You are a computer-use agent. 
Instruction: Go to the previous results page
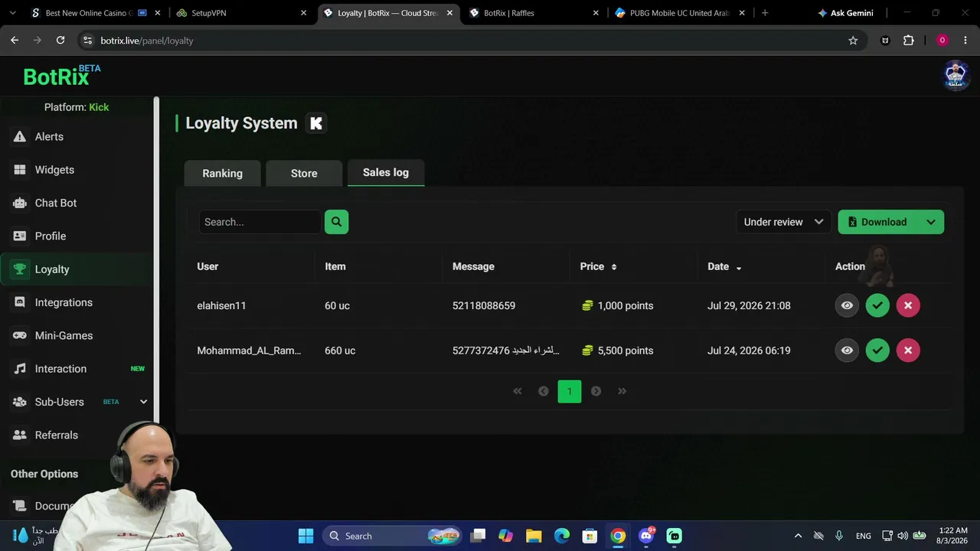point(544,391)
